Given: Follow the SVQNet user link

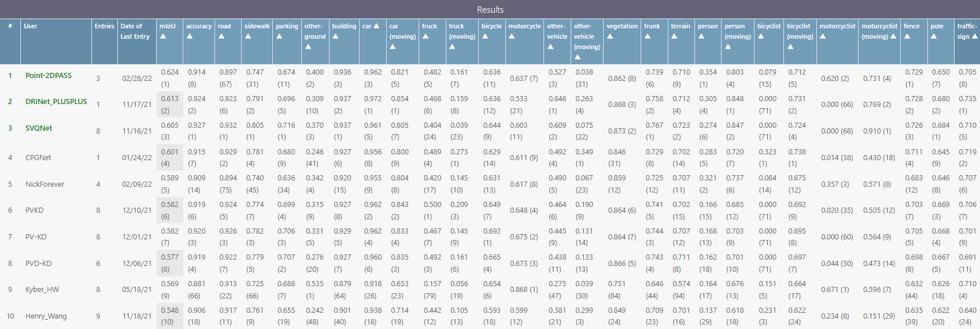Looking at the screenshot, I should 39,128.
